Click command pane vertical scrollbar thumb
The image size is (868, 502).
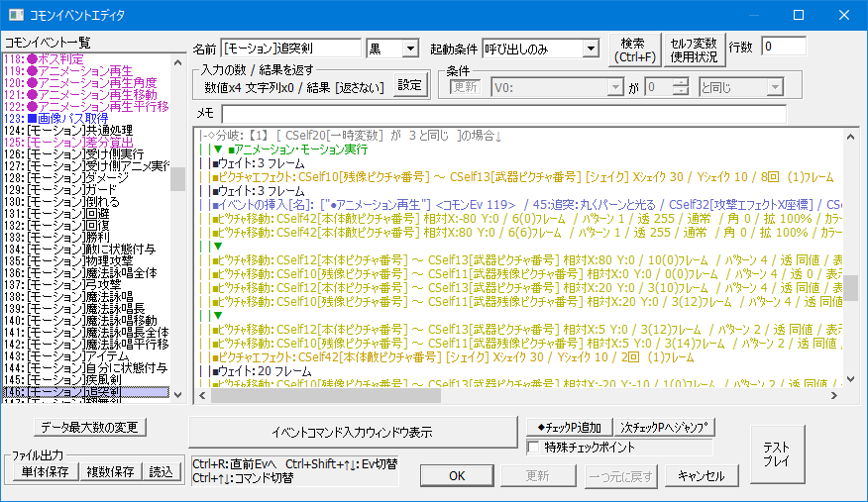click(x=850, y=288)
